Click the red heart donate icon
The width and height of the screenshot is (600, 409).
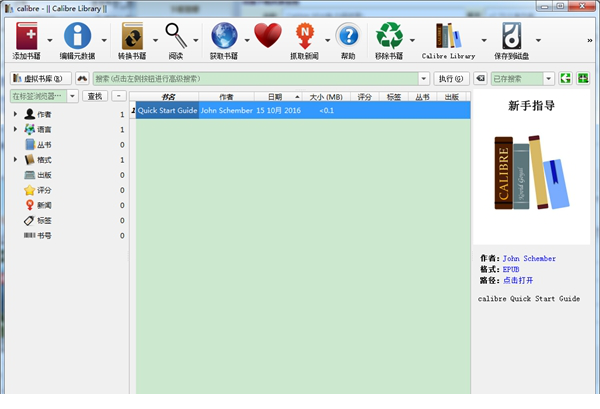[x=268, y=36]
